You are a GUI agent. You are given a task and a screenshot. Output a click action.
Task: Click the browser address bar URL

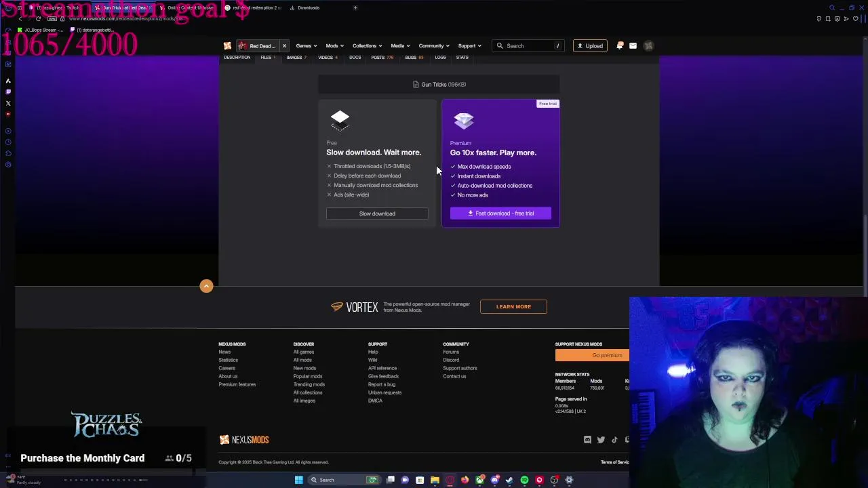point(126,19)
